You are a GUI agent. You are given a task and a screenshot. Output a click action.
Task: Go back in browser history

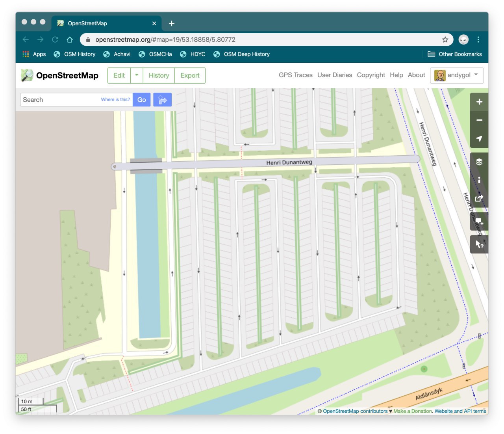(26, 39)
